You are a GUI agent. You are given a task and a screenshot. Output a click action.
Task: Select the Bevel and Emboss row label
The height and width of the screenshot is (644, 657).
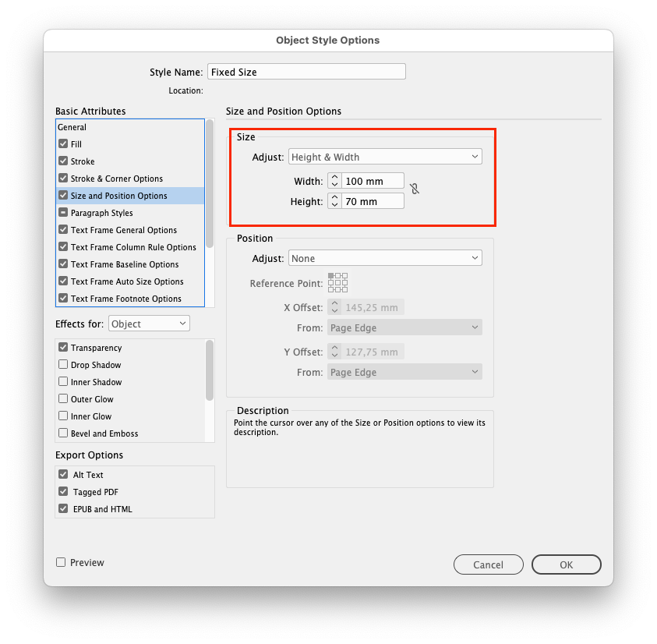point(104,434)
